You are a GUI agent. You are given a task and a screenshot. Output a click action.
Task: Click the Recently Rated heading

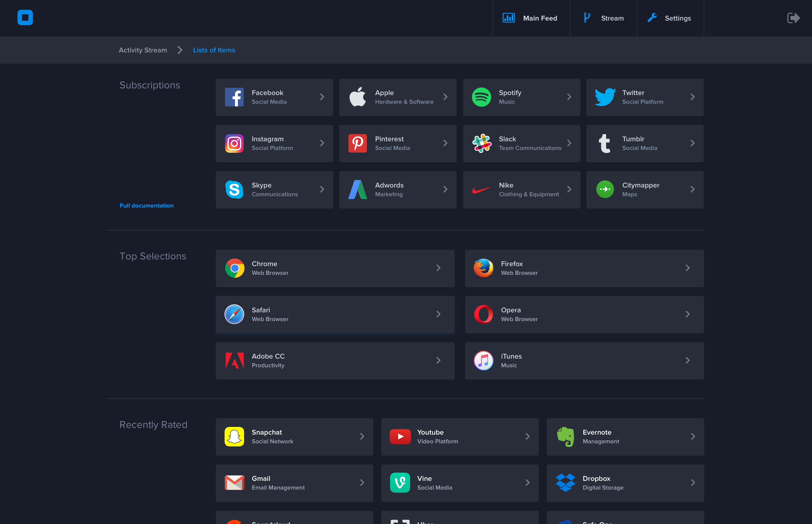click(x=153, y=425)
